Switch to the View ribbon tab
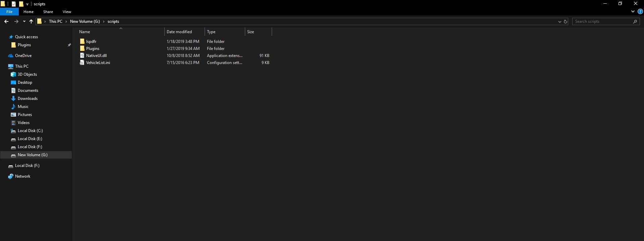The width and height of the screenshot is (644, 241). pyautogui.click(x=67, y=12)
